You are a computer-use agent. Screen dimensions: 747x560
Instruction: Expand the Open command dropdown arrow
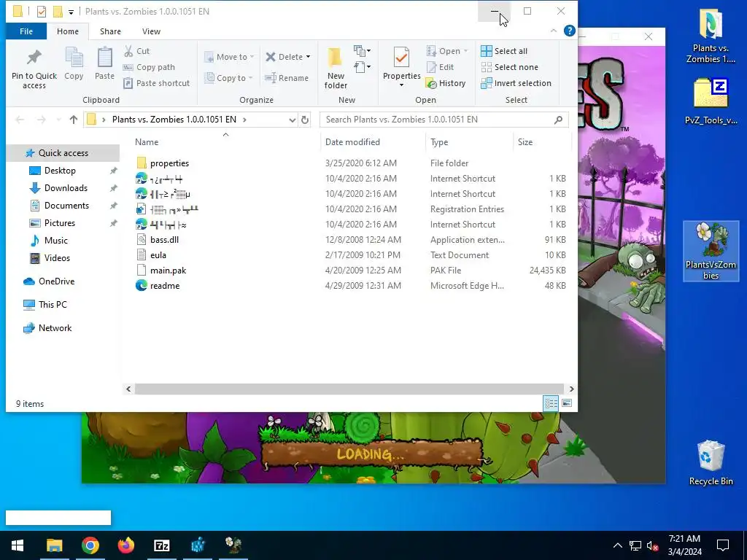[465, 51]
